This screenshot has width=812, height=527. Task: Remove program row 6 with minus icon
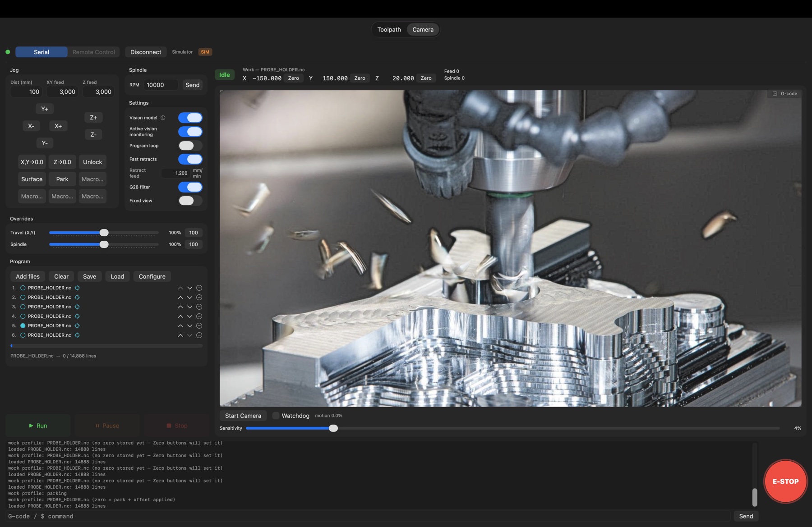click(199, 335)
